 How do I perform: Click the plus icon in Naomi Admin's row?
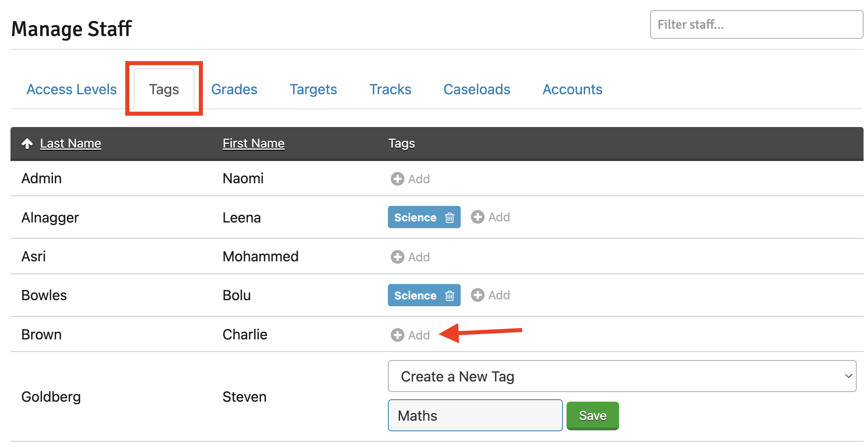[397, 179]
